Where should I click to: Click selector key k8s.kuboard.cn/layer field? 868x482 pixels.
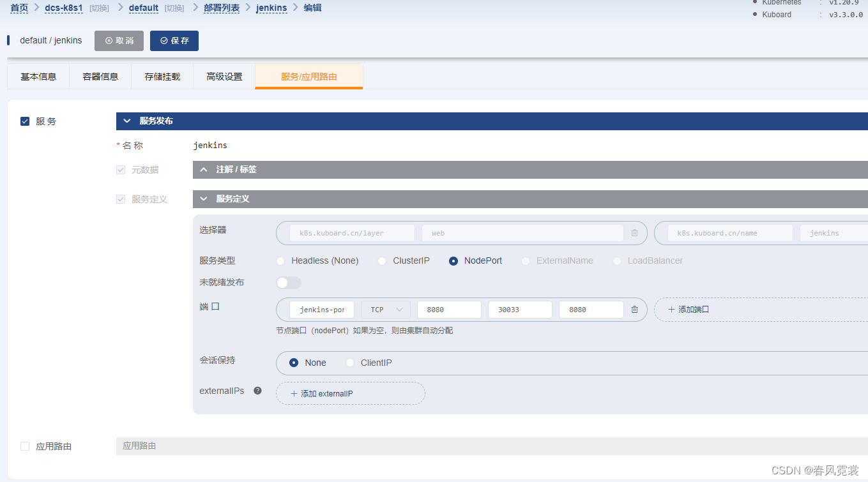click(352, 233)
